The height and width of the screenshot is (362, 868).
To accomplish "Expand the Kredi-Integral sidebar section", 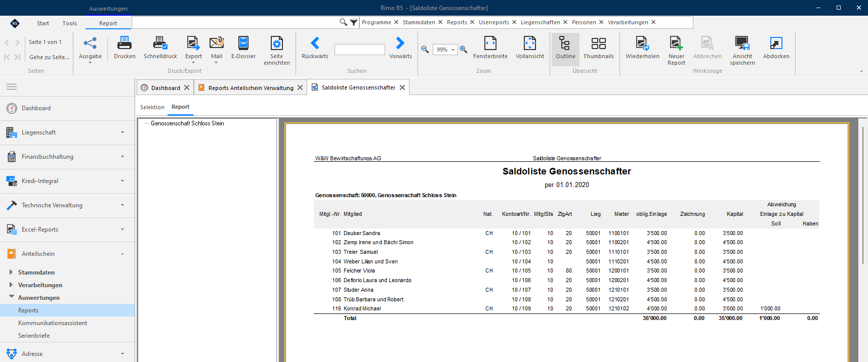I will pos(67,181).
